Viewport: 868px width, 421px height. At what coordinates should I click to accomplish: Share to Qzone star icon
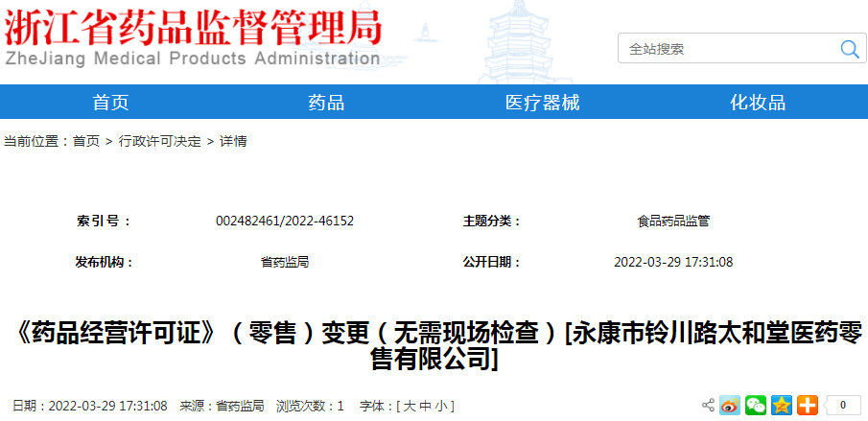[782, 406]
